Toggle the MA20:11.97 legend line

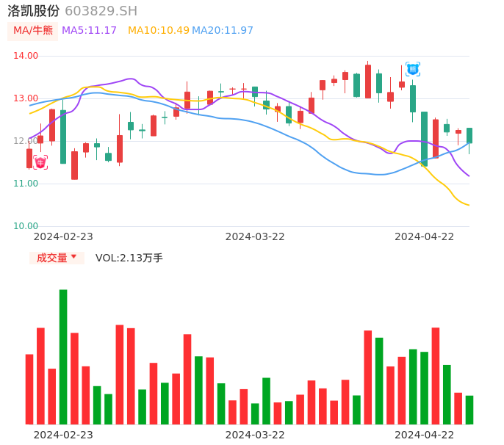(222, 31)
